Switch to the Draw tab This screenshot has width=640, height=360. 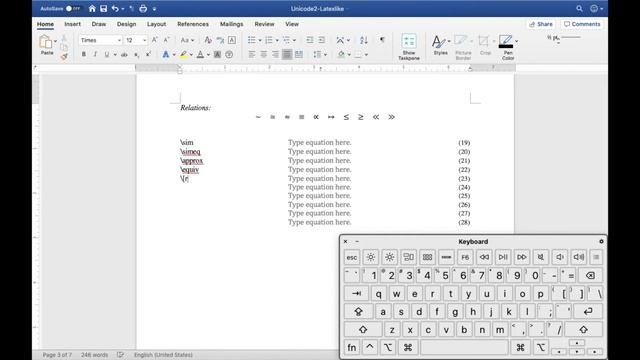[99, 24]
